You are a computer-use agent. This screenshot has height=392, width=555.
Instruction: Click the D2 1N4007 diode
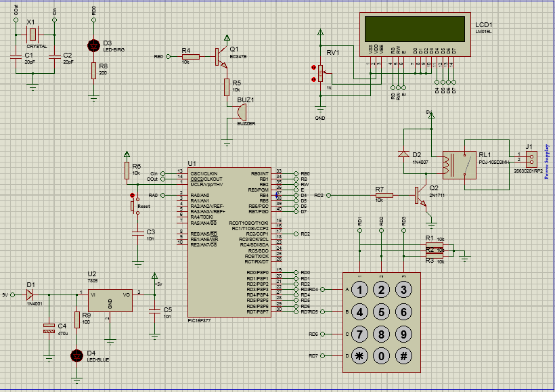tap(403, 154)
